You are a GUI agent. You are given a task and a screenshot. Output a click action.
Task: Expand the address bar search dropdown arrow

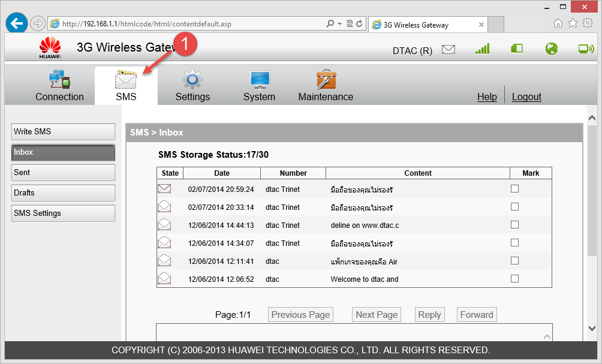click(x=340, y=23)
